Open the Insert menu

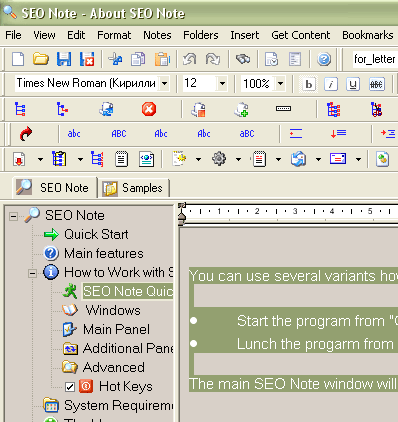pyautogui.click(x=244, y=35)
